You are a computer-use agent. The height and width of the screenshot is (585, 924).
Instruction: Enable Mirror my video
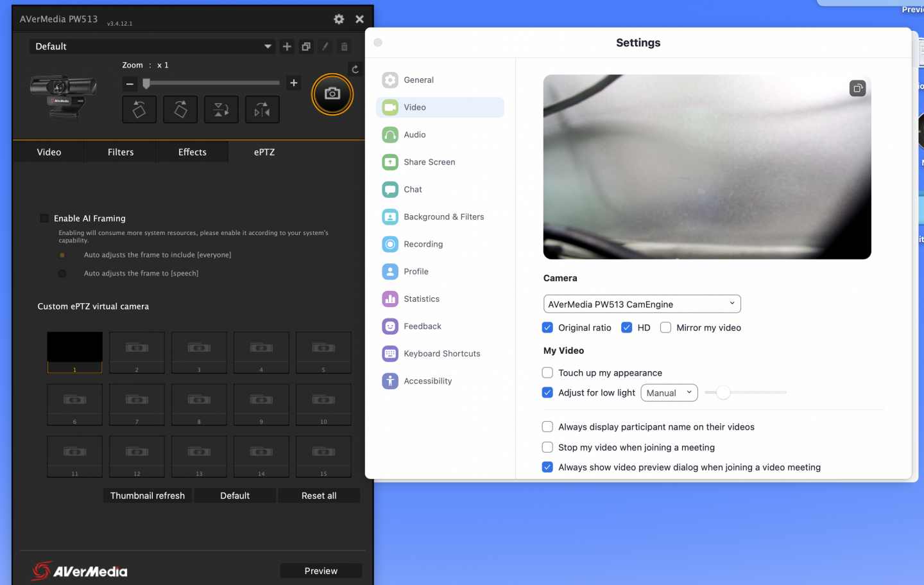tap(666, 327)
